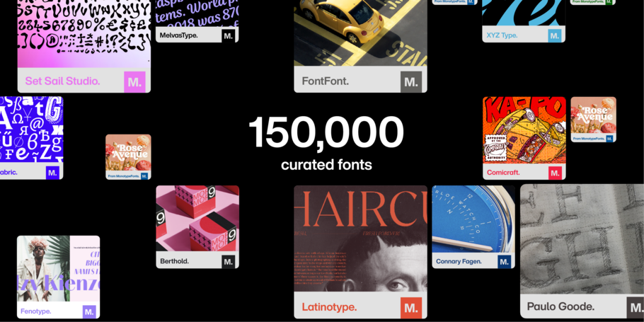Open the blue glyph collage image above 'abric.'
The width and height of the screenshot is (644, 322).
coord(31,130)
